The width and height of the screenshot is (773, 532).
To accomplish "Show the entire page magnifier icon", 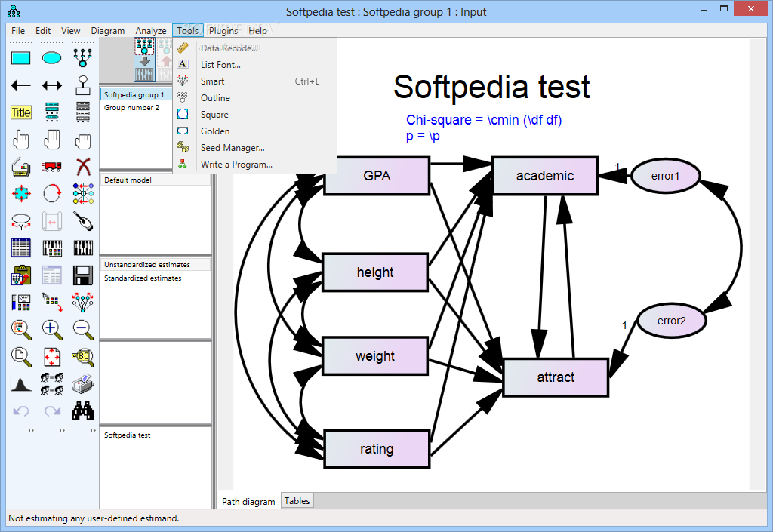I will tap(20, 357).
